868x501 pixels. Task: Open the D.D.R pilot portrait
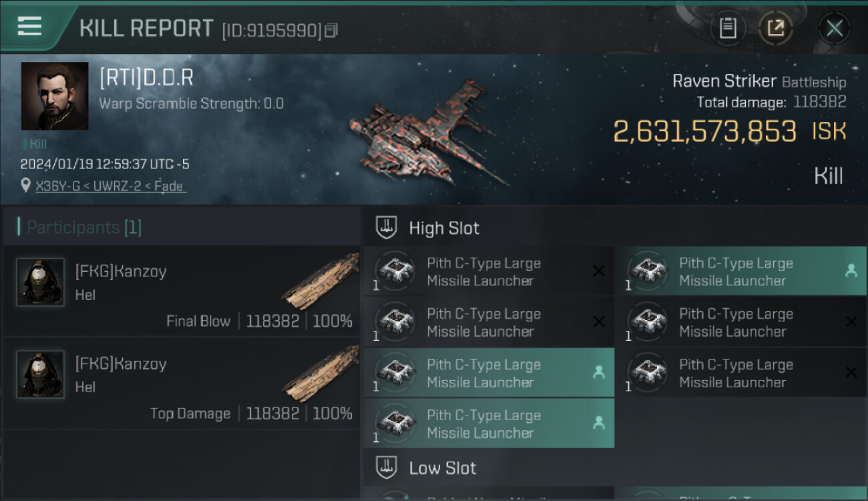[x=55, y=96]
